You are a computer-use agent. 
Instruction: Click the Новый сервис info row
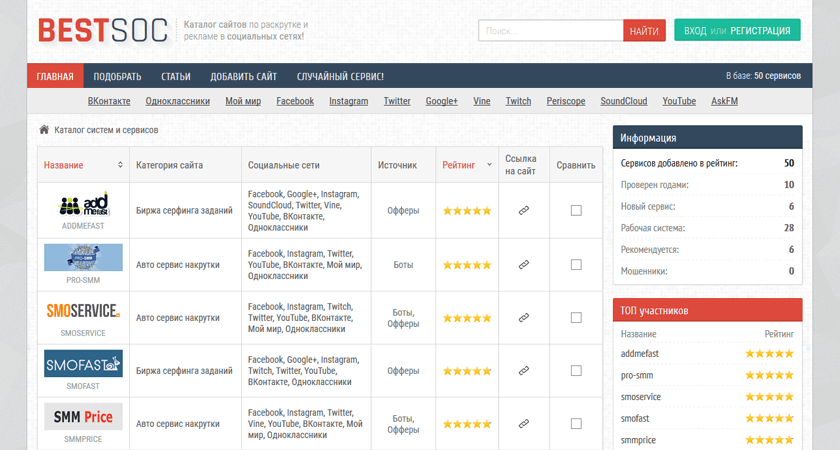(x=707, y=206)
